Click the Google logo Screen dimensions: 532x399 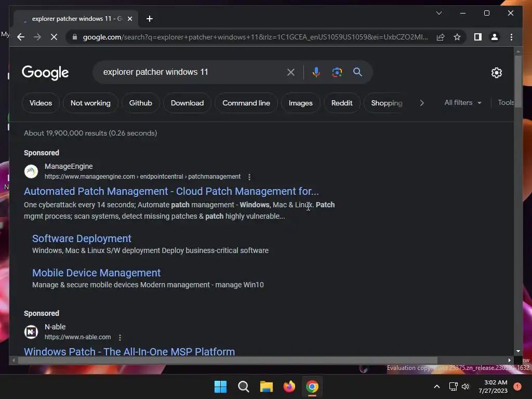[45, 73]
